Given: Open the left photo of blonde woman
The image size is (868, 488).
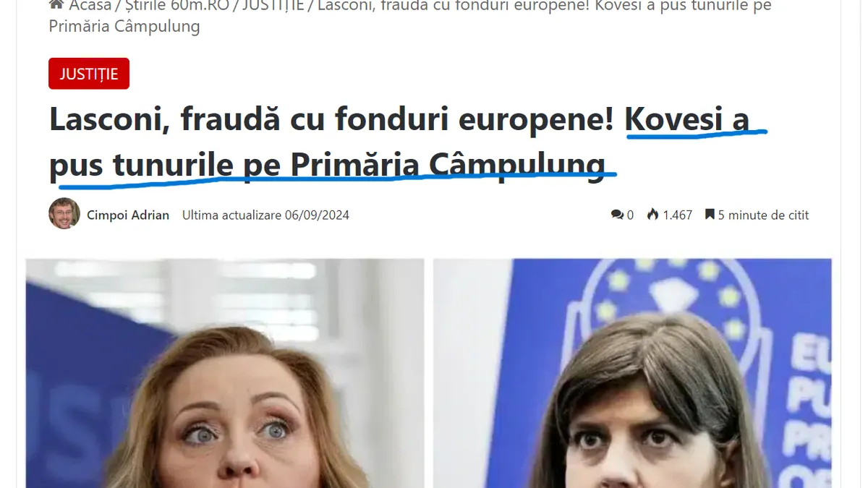Looking at the screenshot, I should click(225, 373).
